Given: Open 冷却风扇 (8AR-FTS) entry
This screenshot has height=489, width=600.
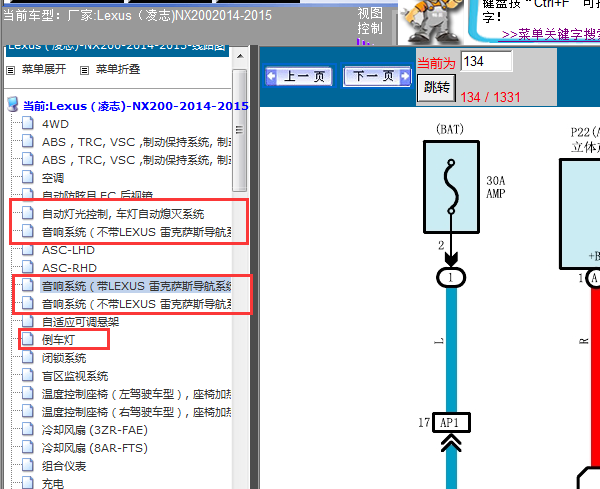Looking at the screenshot, I should point(95,448).
